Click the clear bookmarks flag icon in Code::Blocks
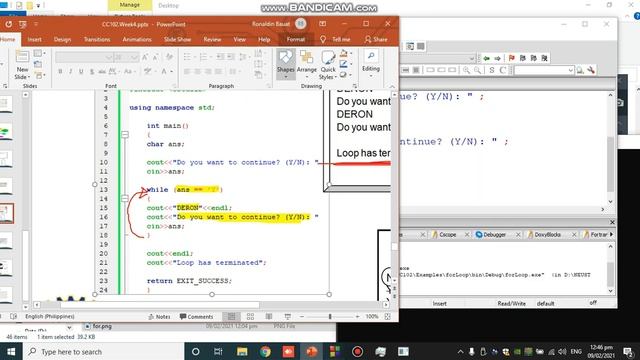 pyautogui.click(x=544, y=58)
